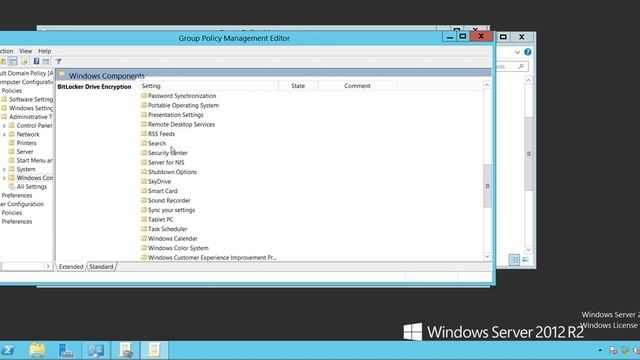Click the blue help book toolbar icon
This screenshot has height=360, width=640.
[x=36, y=61]
